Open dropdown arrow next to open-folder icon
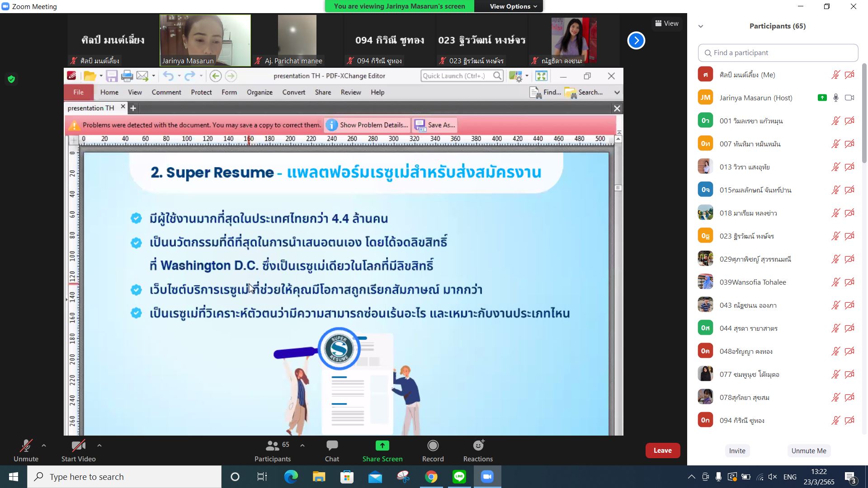Viewport: 868px width, 488px height. coord(101,76)
